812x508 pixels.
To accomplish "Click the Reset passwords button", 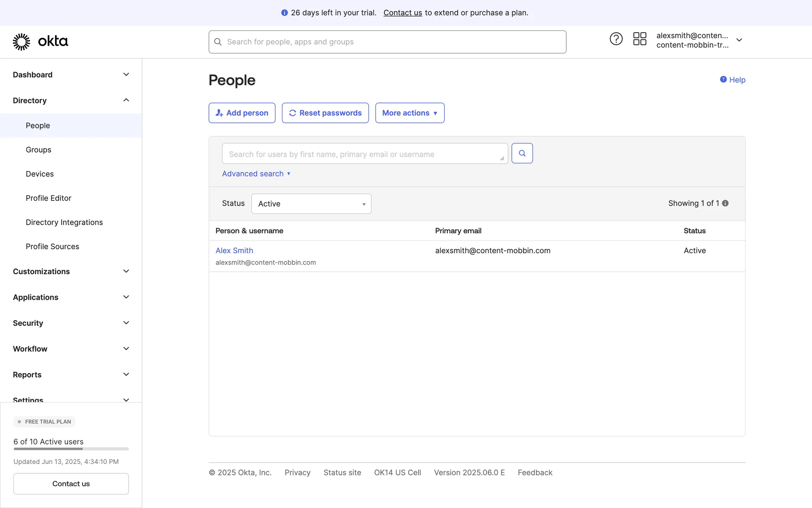I will click(325, 113).
